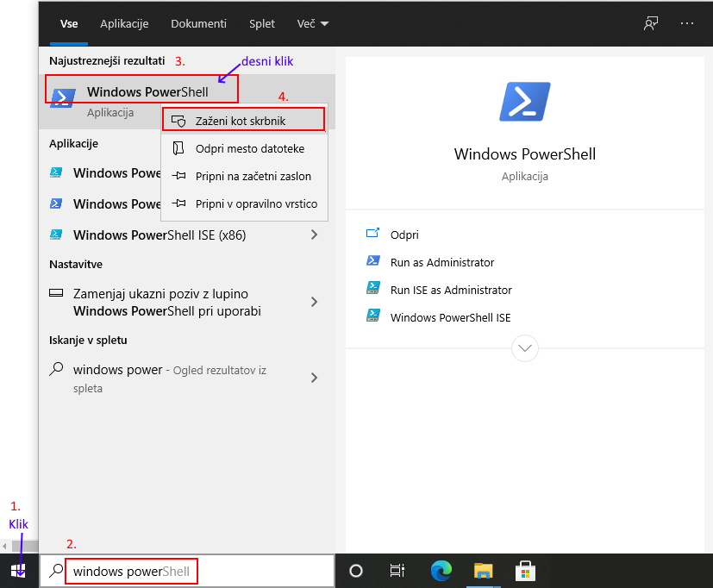This screenshot has width=713, height=588.
Task: Select Pripni na začetni zaslon
Action: (244, 176)
